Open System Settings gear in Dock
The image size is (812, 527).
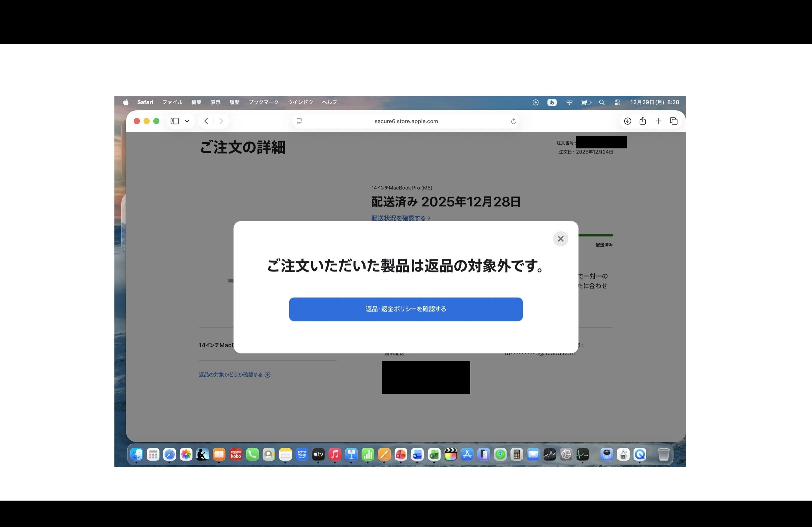[x=566, y=454]
